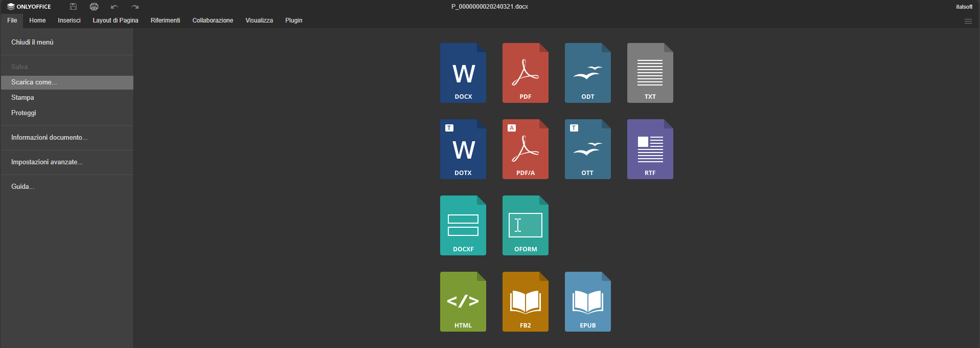Choose the OTT template icon
This screenshot has height=348, width=980.
tap(587, 149)
